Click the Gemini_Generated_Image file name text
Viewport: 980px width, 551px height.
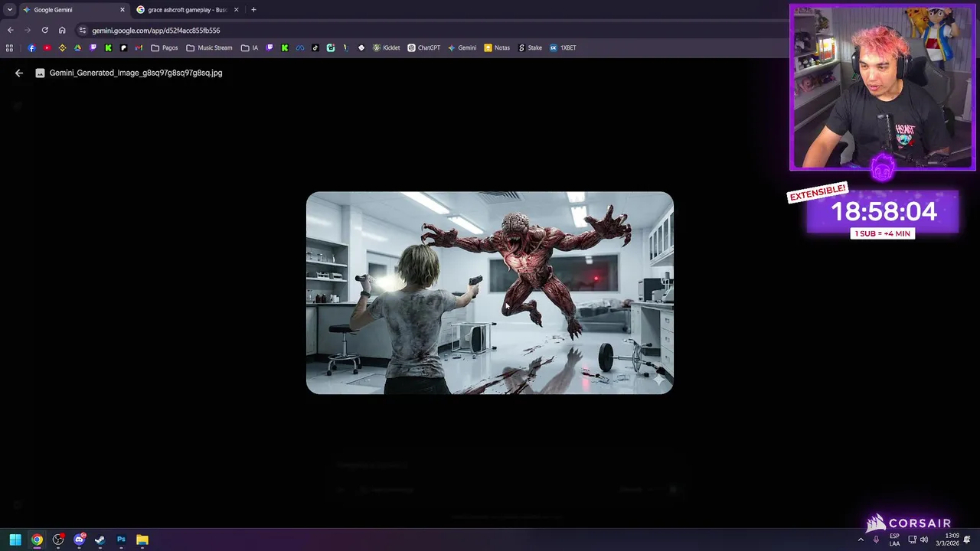pyautogui.click(x=136, y=73)
